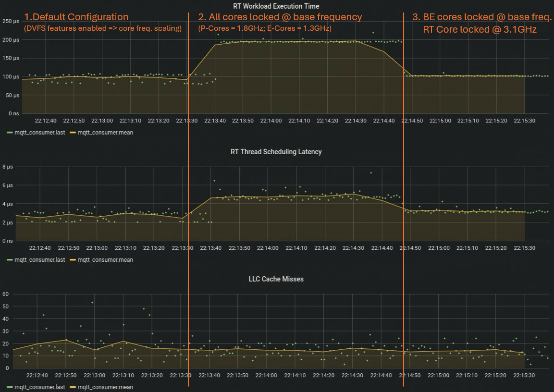Image resolution: width=554 pixels, height=392 pixels.
Task: Click the 22:15:30 tick on LLC Cache Misses axis
Action: (x=525, y=375)
